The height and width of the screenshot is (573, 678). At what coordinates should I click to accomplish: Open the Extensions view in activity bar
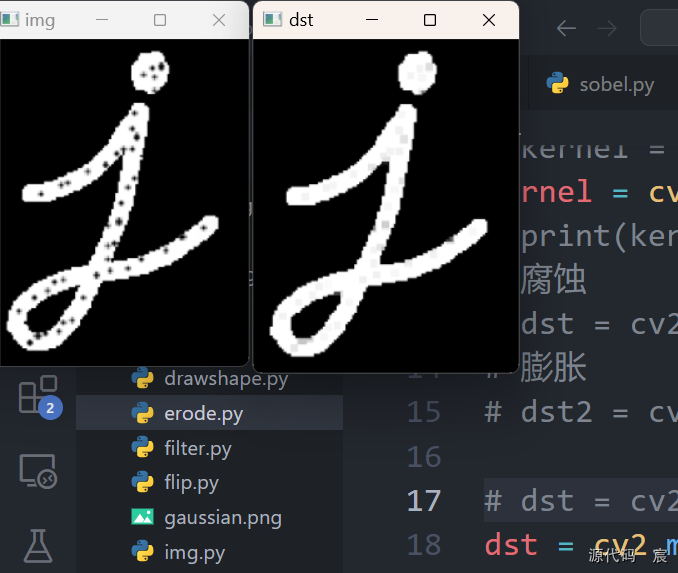pyautogui.click(x=39, y=395)
